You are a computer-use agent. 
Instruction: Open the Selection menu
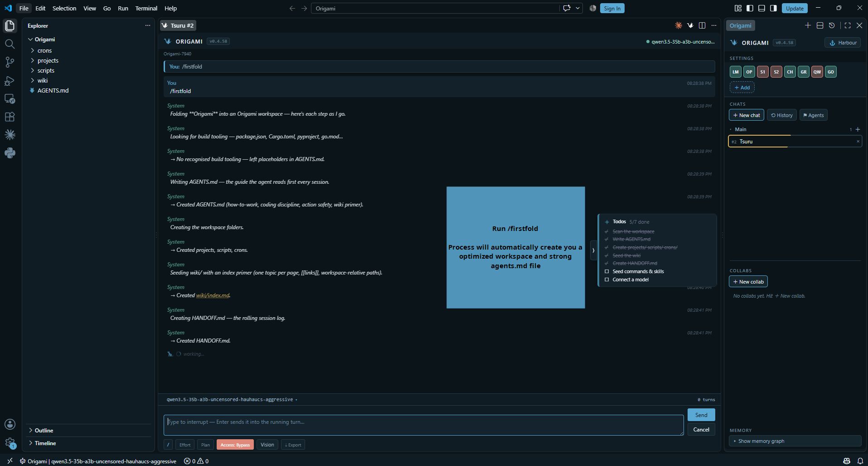64,8
